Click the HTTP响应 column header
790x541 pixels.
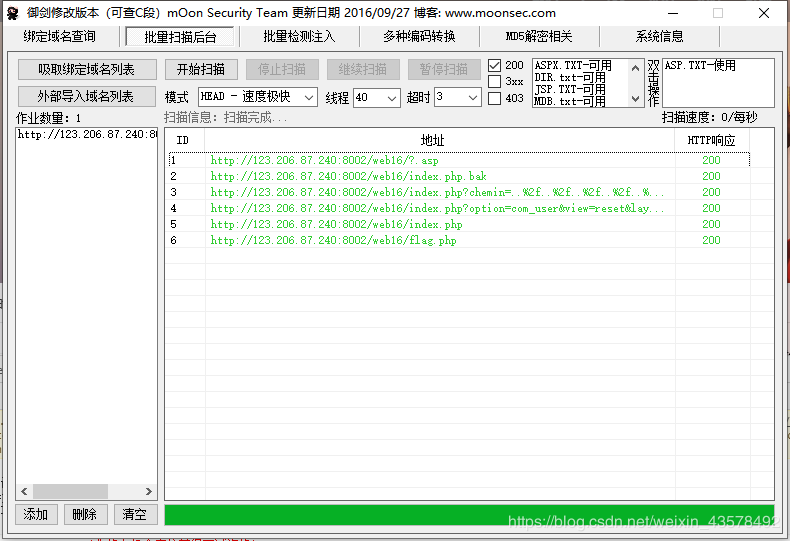(x=711, y=140)
